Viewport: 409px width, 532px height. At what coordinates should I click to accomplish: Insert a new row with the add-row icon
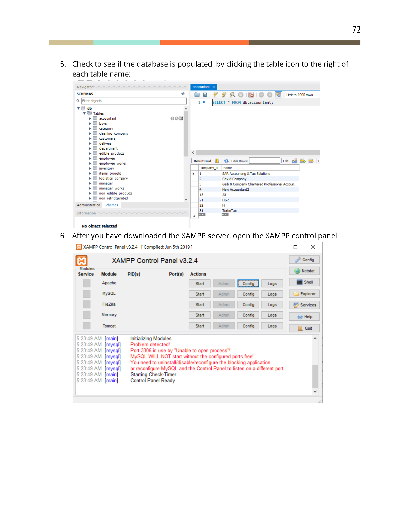303,161
